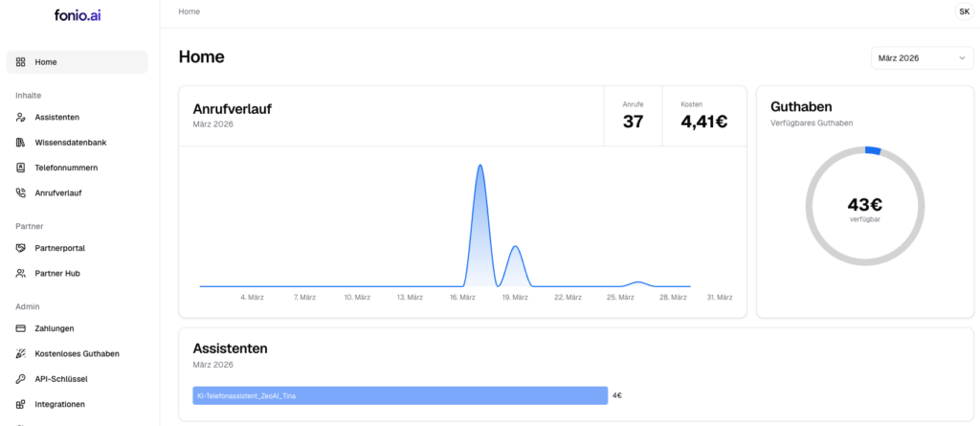
Task: Select the Kosten 4,41€ stat tab
Action: [x=703, y=116]
